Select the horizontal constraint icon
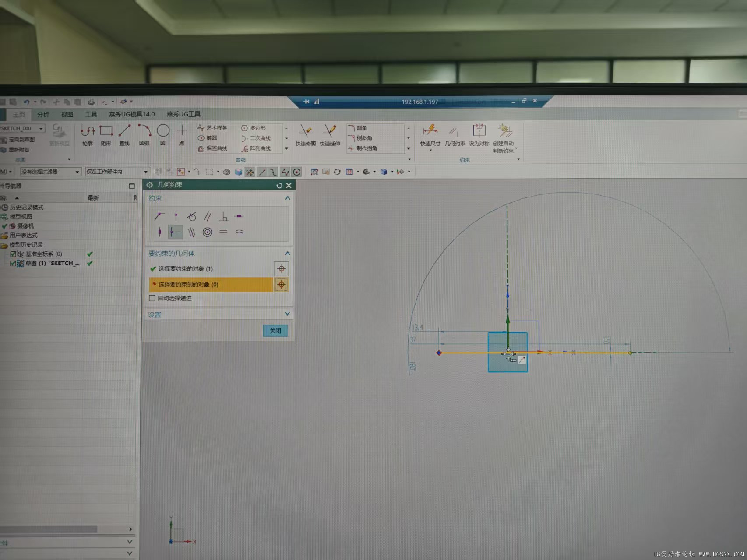The image size is (747, 560). point(239,216)
